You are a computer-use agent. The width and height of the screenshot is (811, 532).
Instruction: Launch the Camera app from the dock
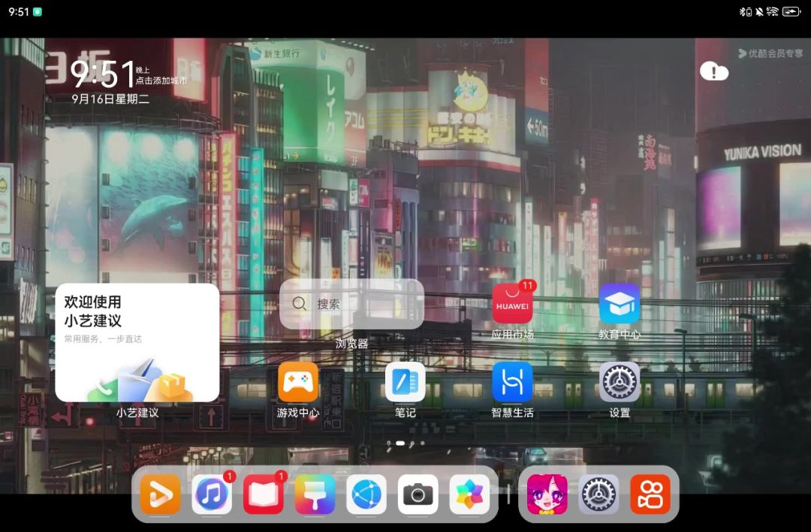418,494
